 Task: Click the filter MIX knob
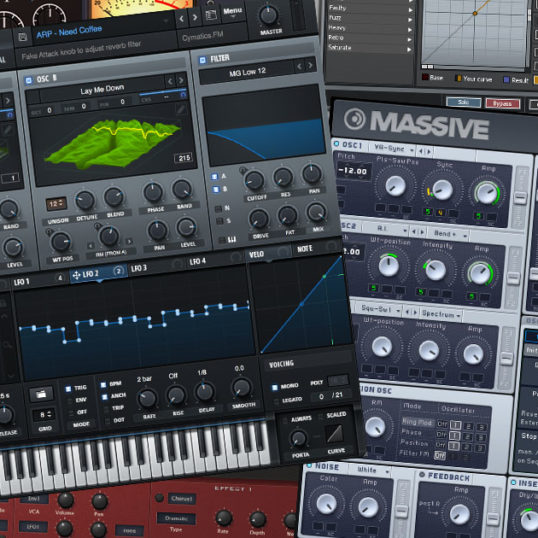pos(316,212)
